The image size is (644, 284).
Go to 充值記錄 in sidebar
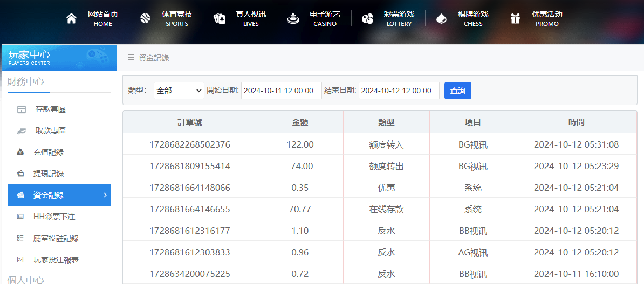click(x=49, y=153)
